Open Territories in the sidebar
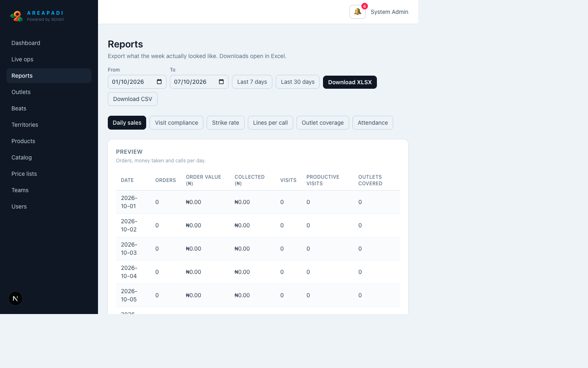588x368 pixels. [x=49, y=125]
